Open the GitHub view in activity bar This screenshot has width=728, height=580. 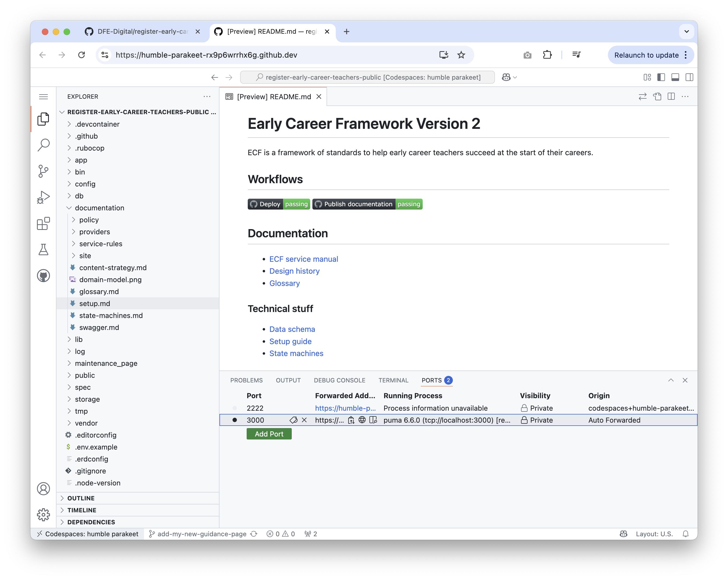click(43, 276)
